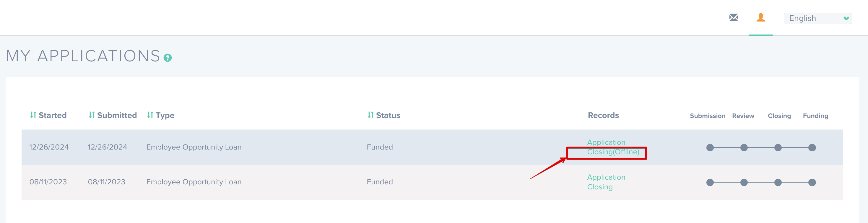Image resolution: width=868 pixels, height=223 pixels.
Task: Sort applications by Submitted date
Action: click(113, 115)
